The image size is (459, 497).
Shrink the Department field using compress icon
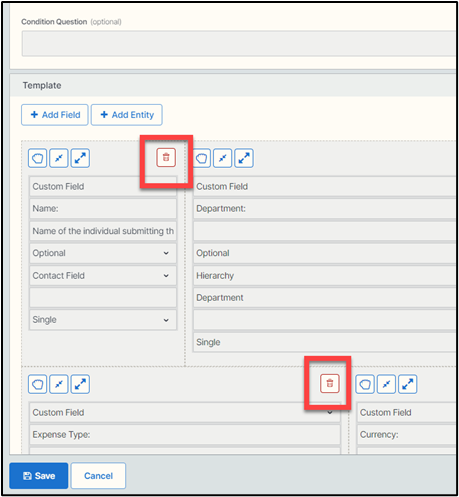pos(223,158)
